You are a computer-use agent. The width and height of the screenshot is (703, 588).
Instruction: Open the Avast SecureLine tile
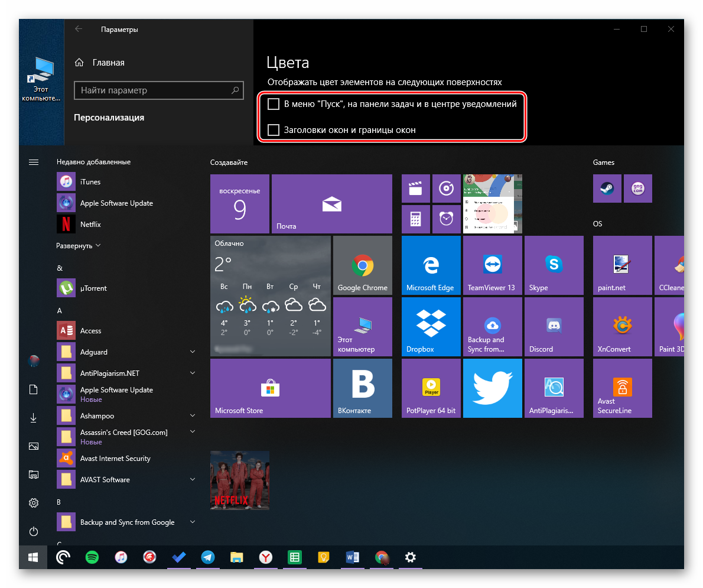tap(622, 388)
